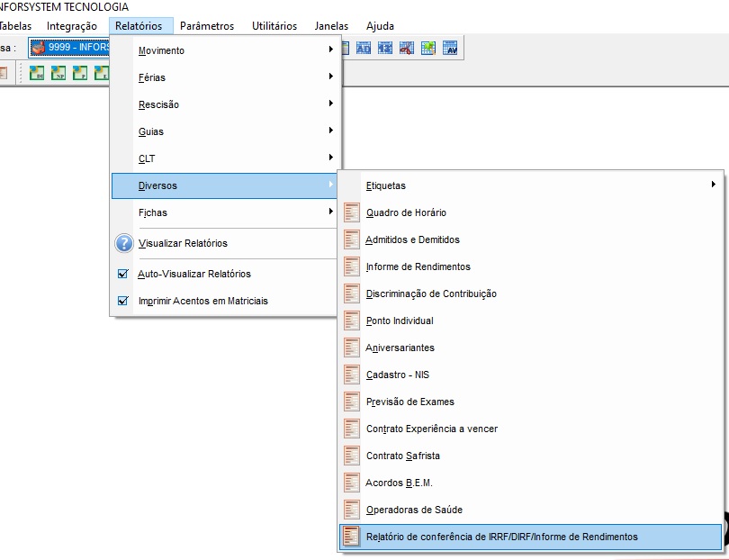Click the report icon beside Contrato Experiência a vencer

pyautogui.click(x=352, y=429)
